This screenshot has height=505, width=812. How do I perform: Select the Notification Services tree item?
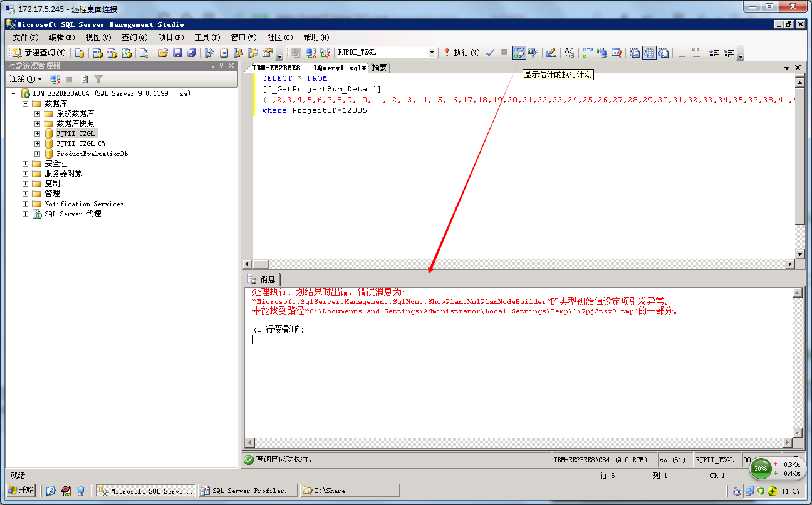(x=84, y=204)
